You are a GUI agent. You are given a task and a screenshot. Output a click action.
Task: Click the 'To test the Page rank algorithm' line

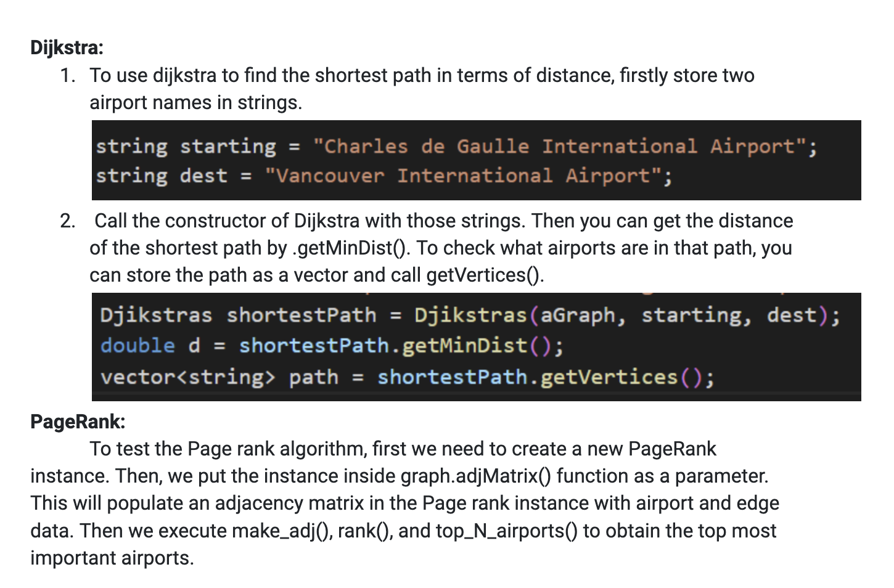point(403,449)
